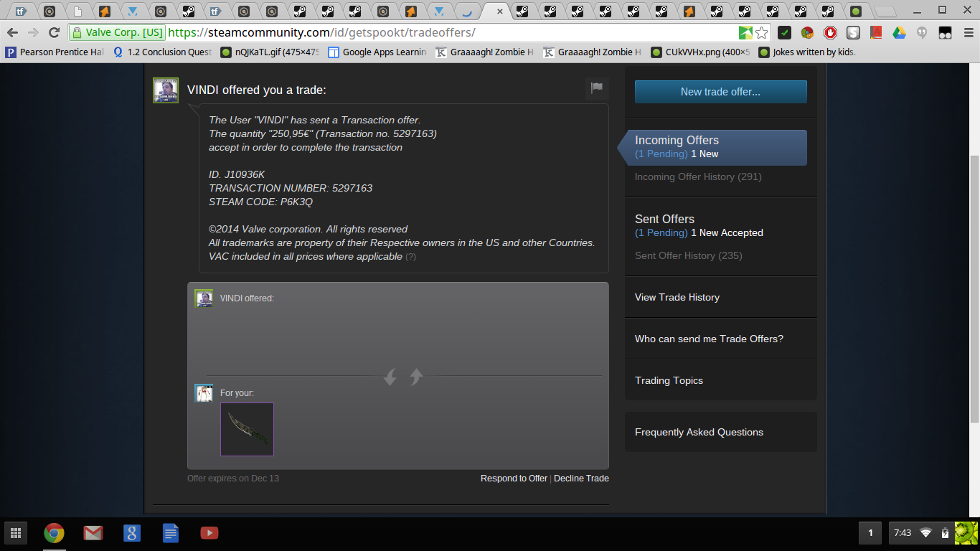Select Incoming Offers in the sidebar
Image resolution: width=980 pixels, height=551 pixels.
coord(677,141)
